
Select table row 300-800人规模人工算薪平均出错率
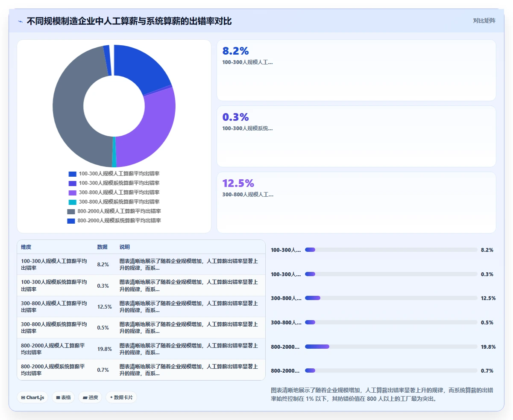141,306
